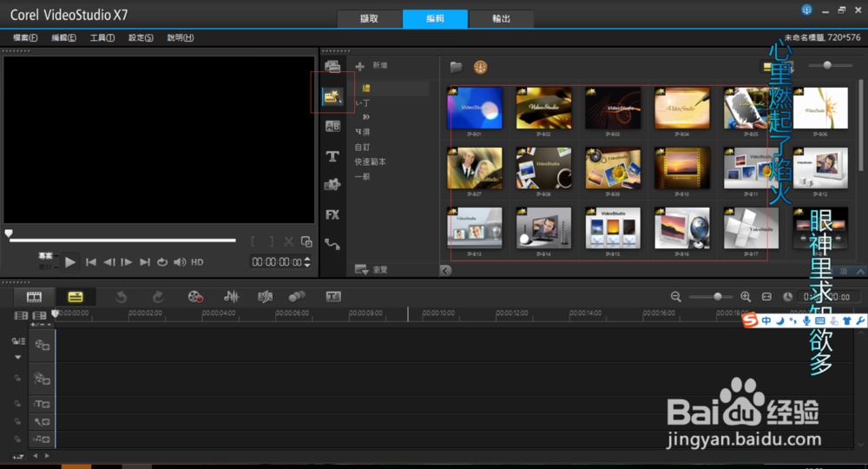Open the Sound Mixer tool
Viewport: 868px width, 469px height.
coord(232,297)
